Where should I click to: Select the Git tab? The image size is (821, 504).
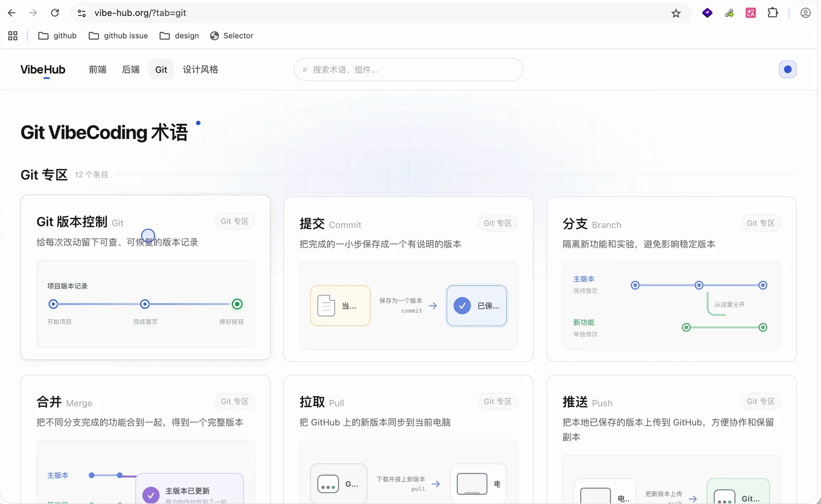pos(161,69)
